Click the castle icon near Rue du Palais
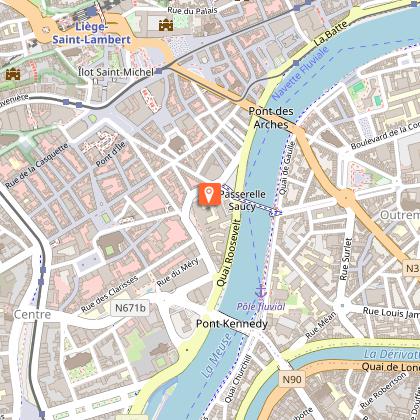420x420 pixels. (166, 25)
